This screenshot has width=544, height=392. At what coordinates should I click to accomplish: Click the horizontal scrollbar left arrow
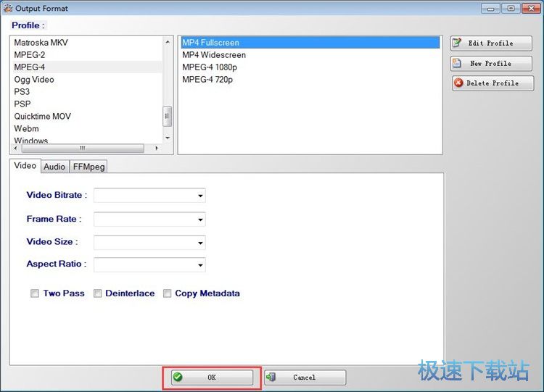pyautogui.click(x=15, y=149)
